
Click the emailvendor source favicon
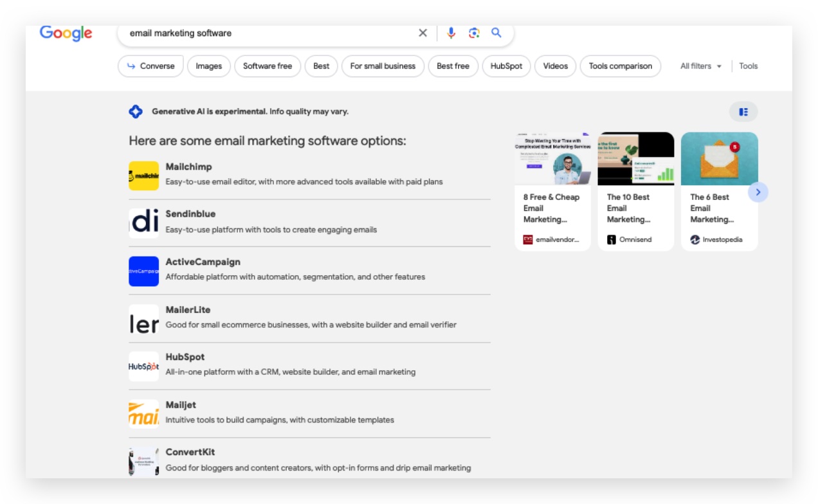point(528,240)
